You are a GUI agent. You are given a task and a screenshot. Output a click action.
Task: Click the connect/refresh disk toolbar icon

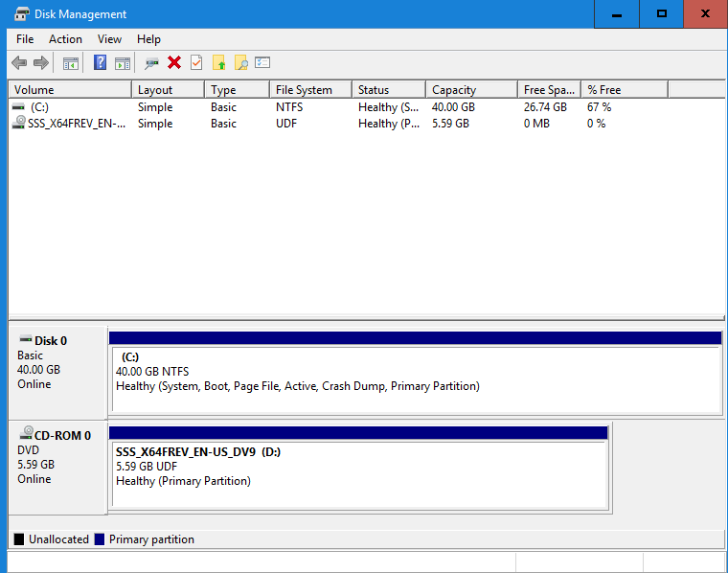click(x=151, y=63)
